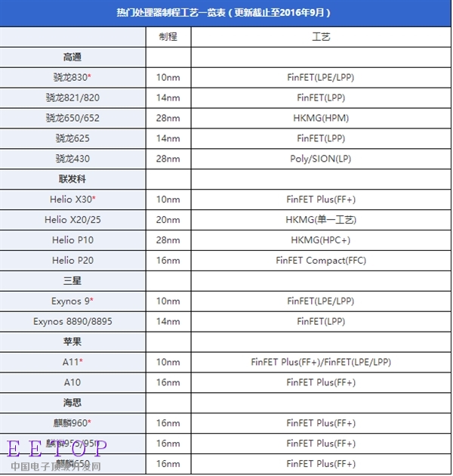Select the "工艺" column header
The width and height of the screenshot is (453, 476).
pos(321,37)
